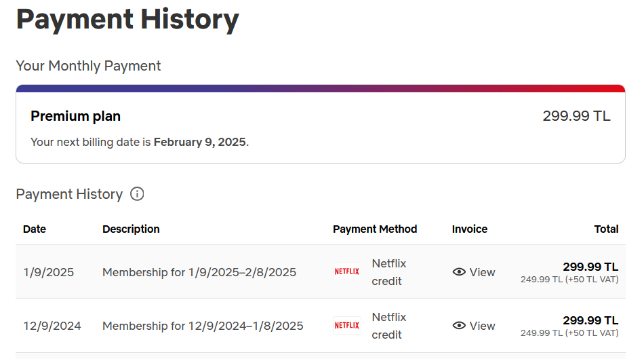Click the blue-to-red gradient bar
Viewport: 644px width, 359px height.
(320, 88)
